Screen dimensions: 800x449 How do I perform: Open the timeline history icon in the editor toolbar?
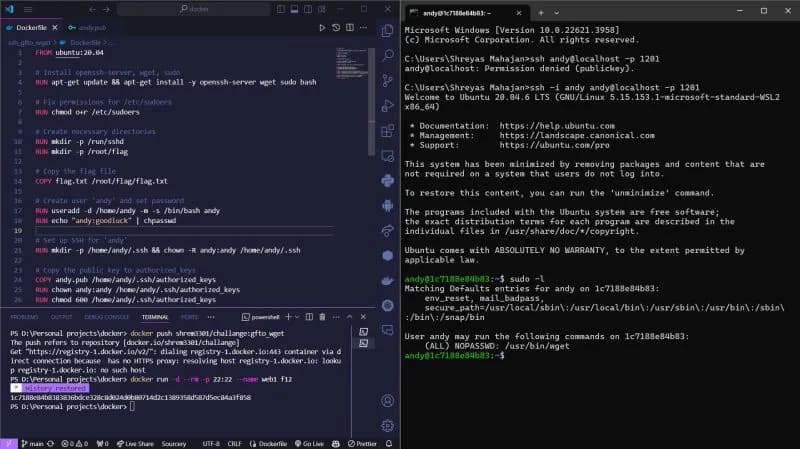pyautogui.click(x=336, y=28)
